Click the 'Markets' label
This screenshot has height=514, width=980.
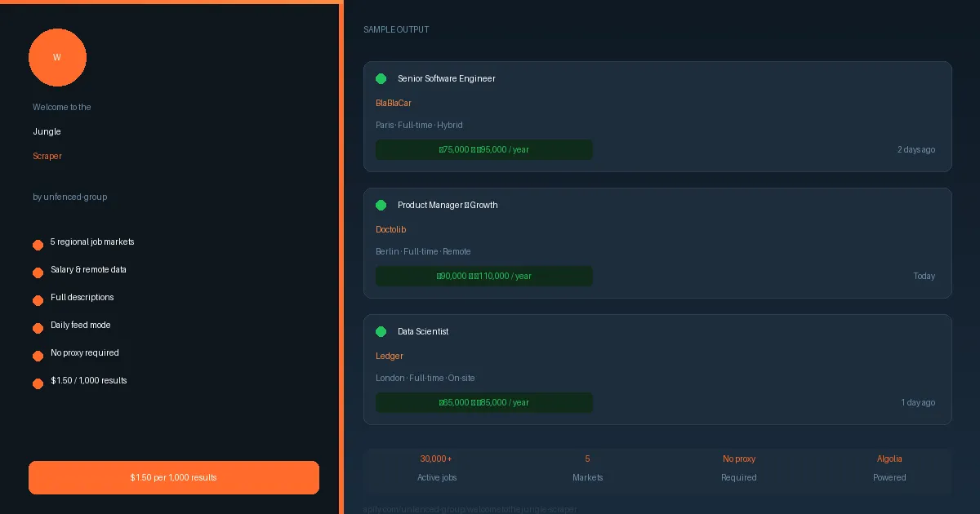(587, 477)
